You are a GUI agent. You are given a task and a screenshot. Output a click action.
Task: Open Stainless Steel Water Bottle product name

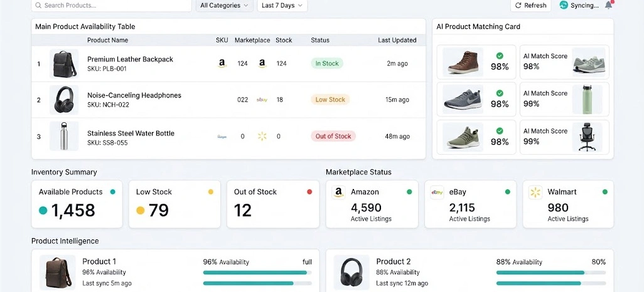tap(131, 133)
